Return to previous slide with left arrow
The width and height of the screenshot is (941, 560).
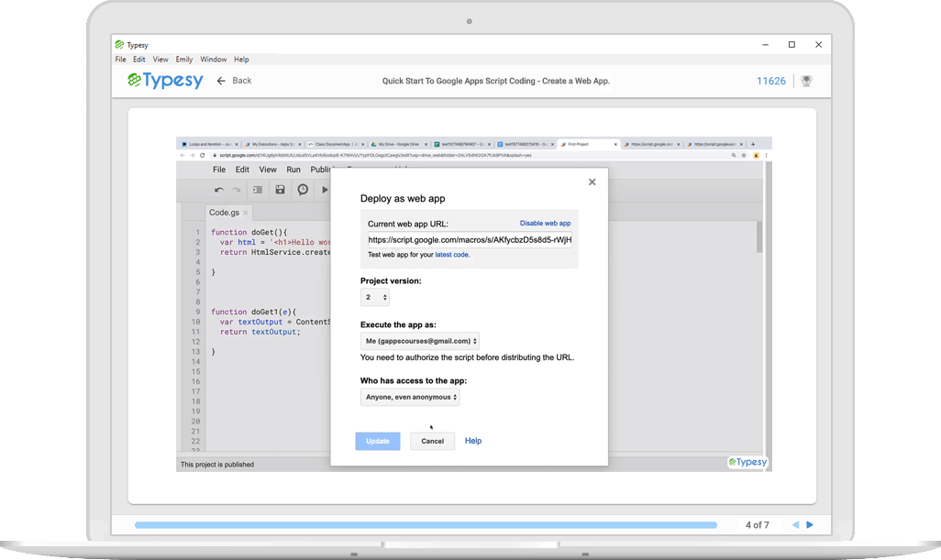tap(795, 524)
